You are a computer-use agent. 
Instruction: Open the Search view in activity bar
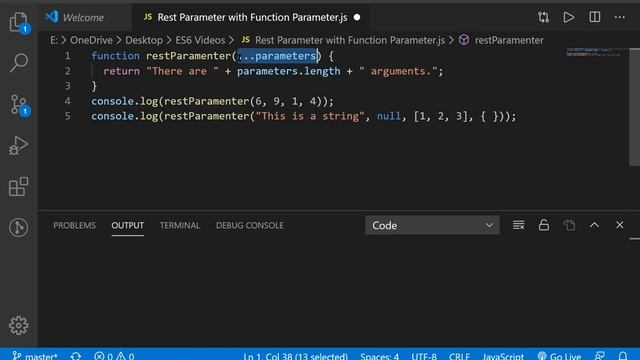click(19, 63)
